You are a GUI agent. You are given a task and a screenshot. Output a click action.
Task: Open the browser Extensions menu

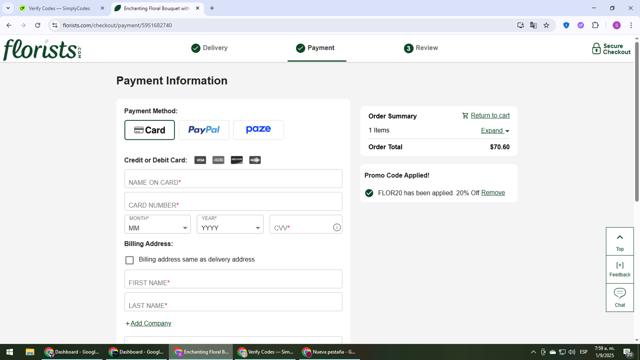click(x=595, y=25)
